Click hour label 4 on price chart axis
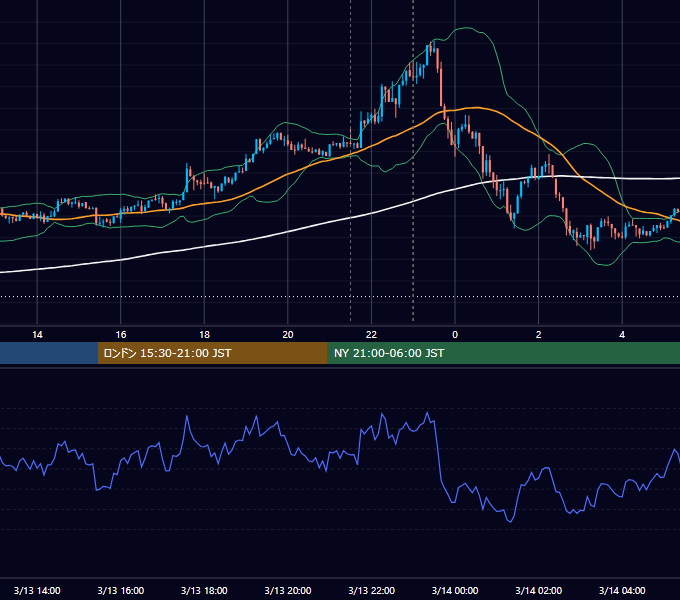Image resolution: width=680 pixels, height=600 pixels. point(622,335)
